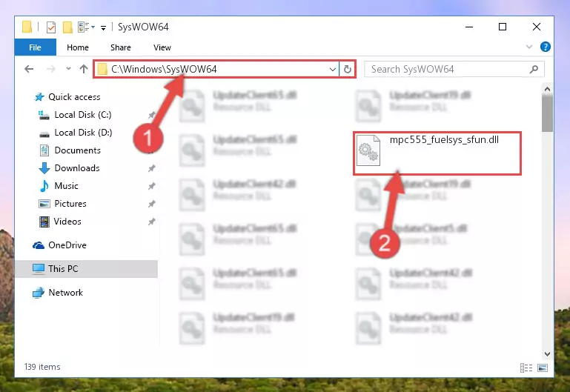Click the Back navigation arrow
Viewport: 570px width, 392px height.
[x=29, y=69]
